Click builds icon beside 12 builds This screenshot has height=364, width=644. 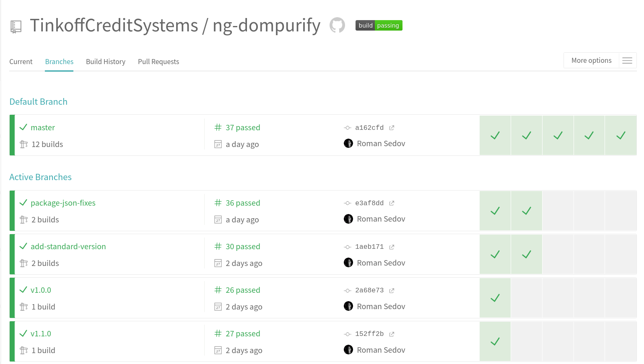pyautogui.click(x=24, y=144)
